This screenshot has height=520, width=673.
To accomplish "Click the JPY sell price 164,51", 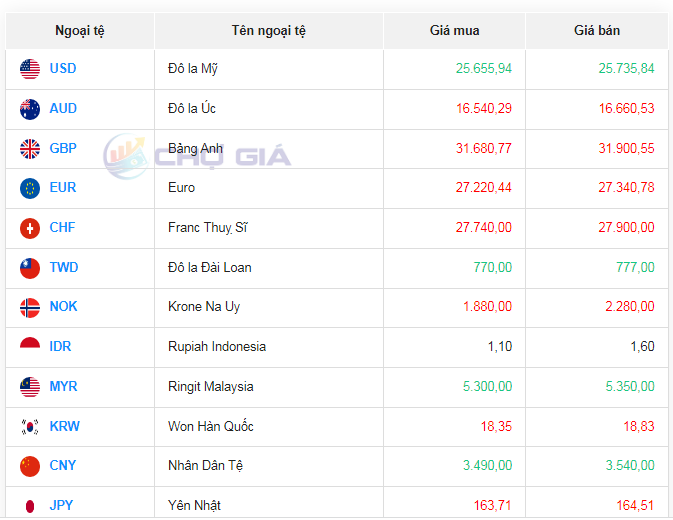I will (x=635, y=505).
